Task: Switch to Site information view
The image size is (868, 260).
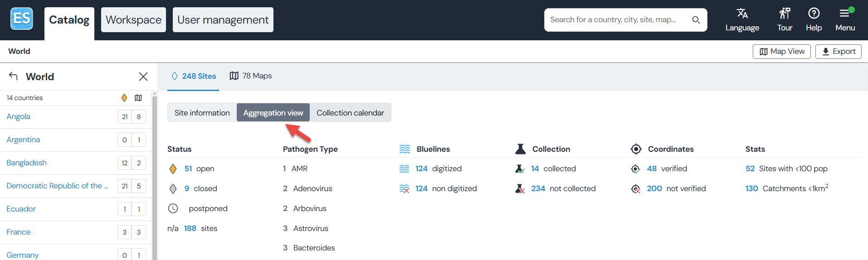Action: click(202, 113)
